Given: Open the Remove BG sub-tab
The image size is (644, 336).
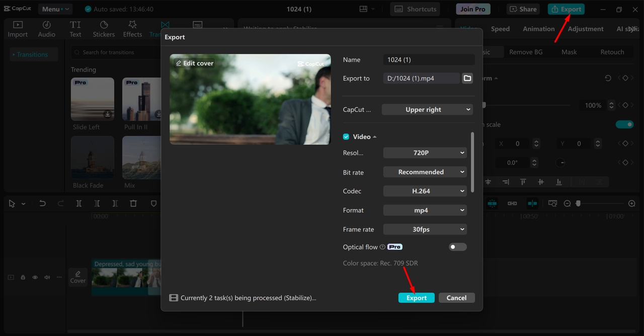Looking at the screenshot, I should tap(526, 52).
